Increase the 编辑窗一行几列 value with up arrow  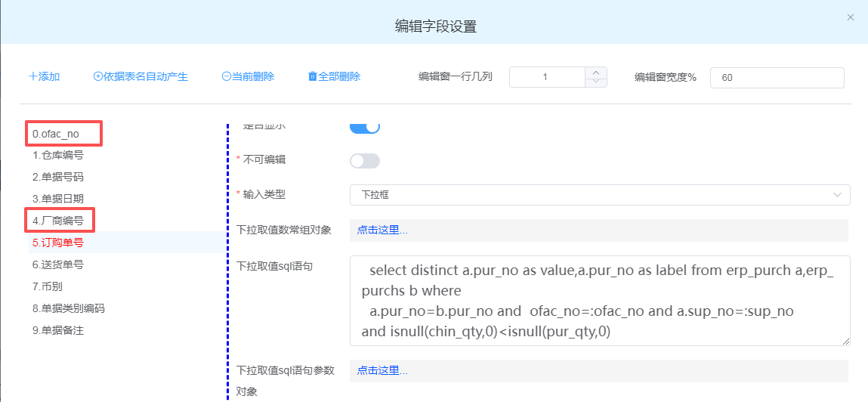[596, 73]
